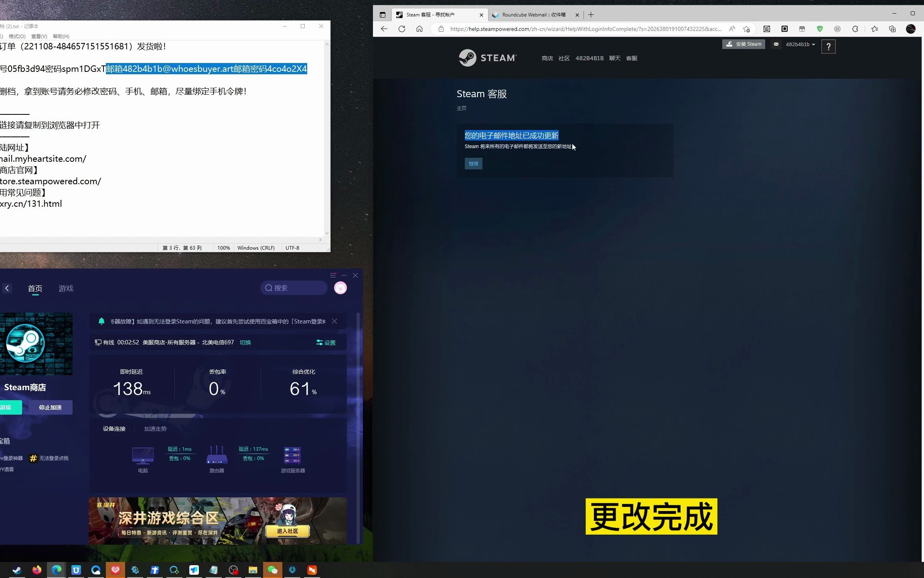Open accelerator 设置 settings
The image size is (924, 578).
coord(326,342)
